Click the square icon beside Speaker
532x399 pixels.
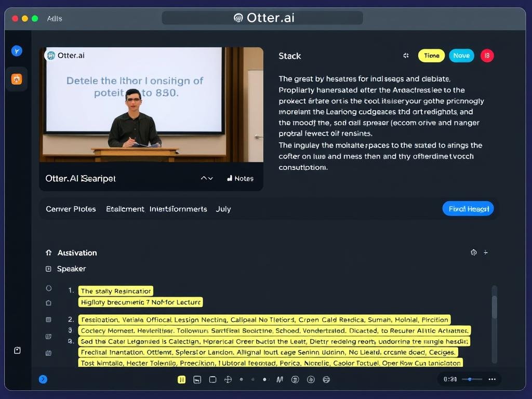click(48, 269)
